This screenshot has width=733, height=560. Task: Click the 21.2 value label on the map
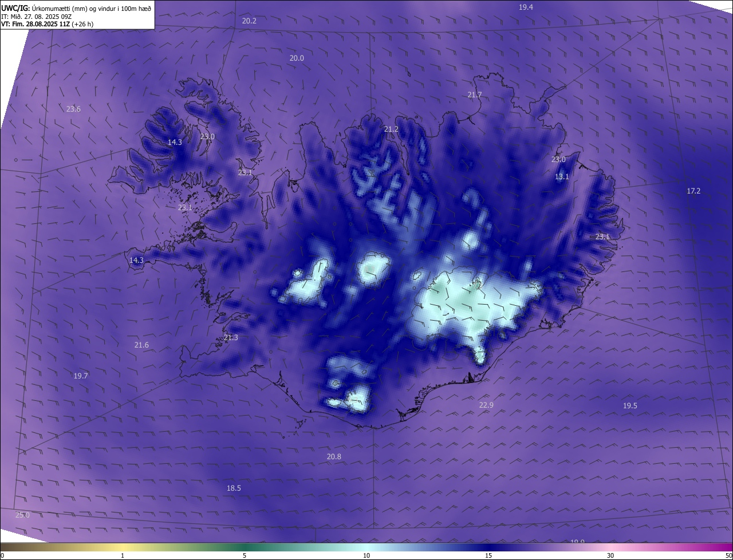[391, 129]
